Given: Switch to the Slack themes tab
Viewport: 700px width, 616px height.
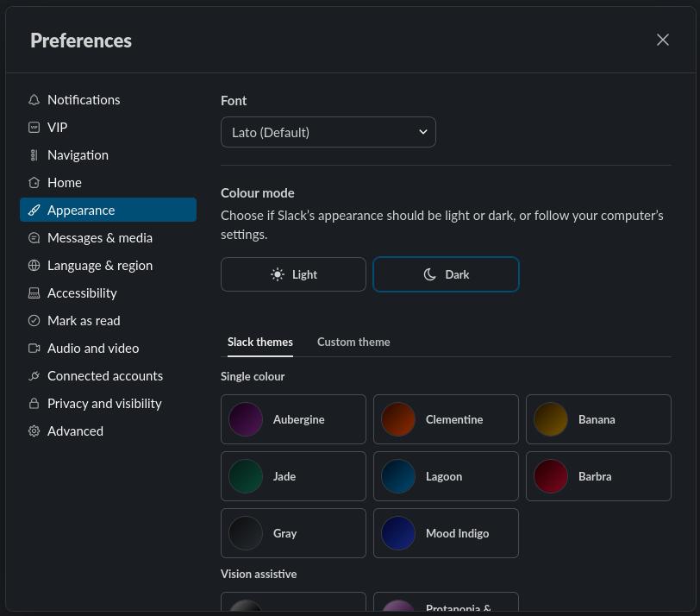Looking at the screenshot, I should pyautogui.click(x=260, y=343).
